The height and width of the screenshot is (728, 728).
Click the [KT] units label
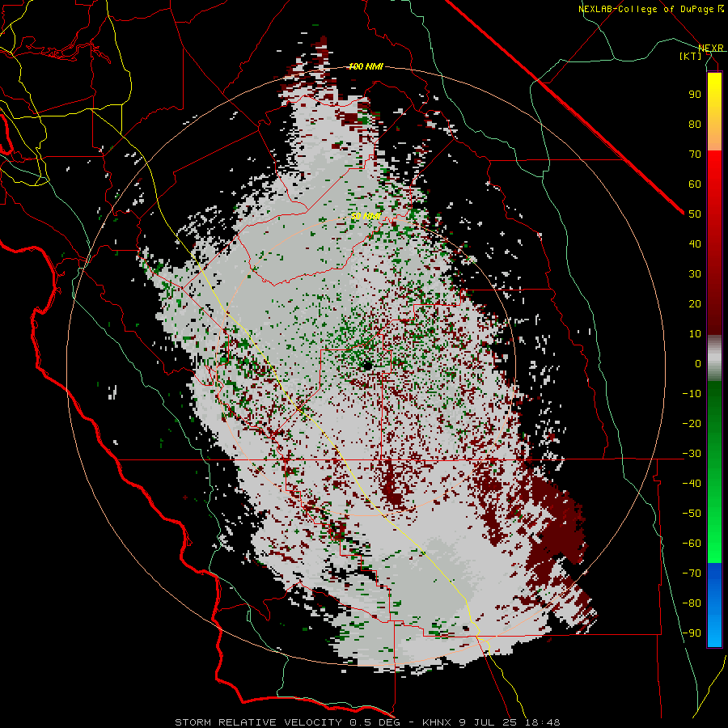click(x=691, y=56)
